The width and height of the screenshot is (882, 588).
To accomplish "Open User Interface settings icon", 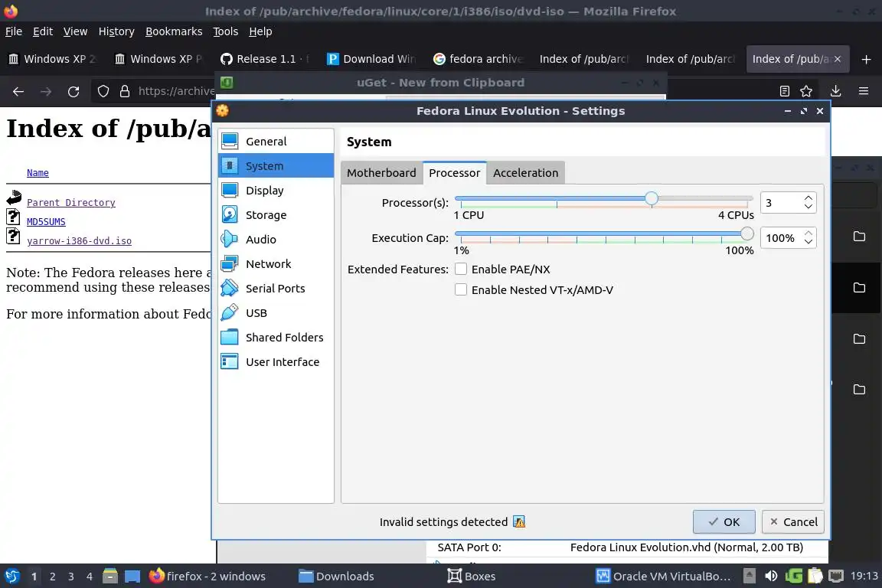I will click(230, 361).
